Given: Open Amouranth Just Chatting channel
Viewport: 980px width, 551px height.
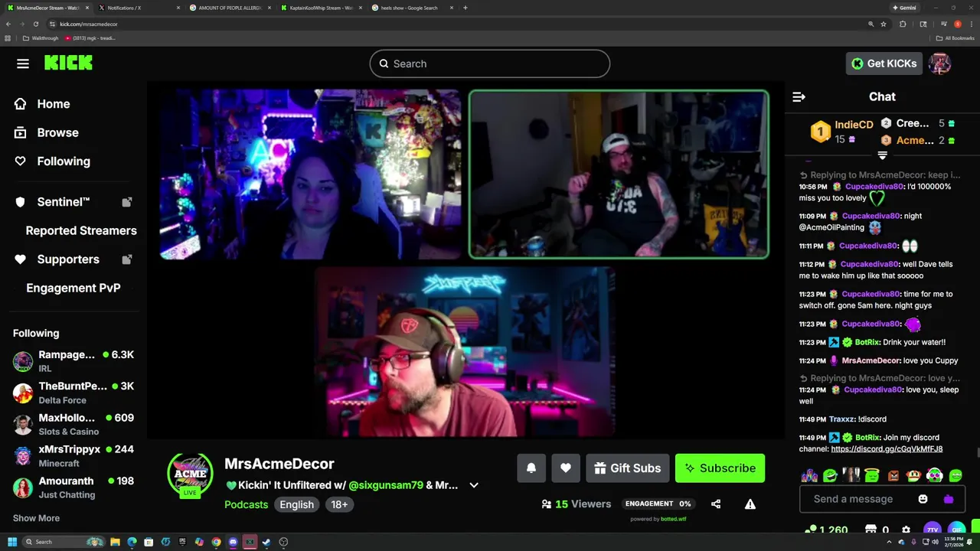Looking at the screenshot, I should [x=73, y=487].
